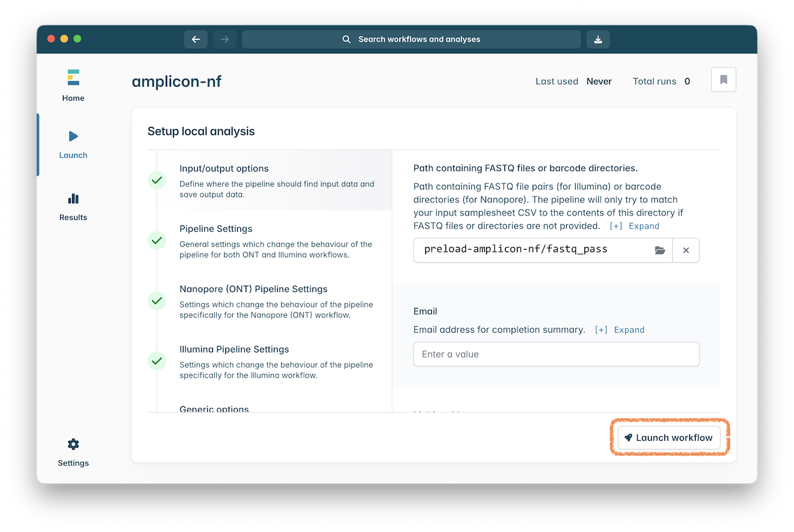The height and width of the screenshot is (532, 794).
Task: Open the Results section in sidebar
Action: coord(73,206)
